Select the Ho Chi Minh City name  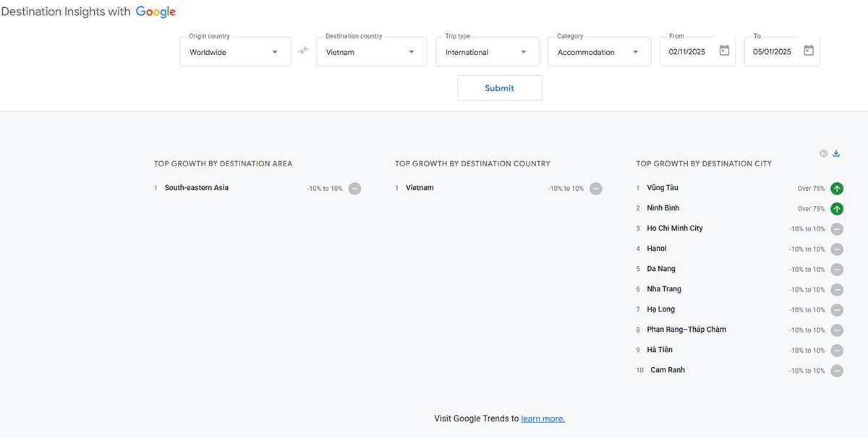pyautogui.click(x=675, y=228)
